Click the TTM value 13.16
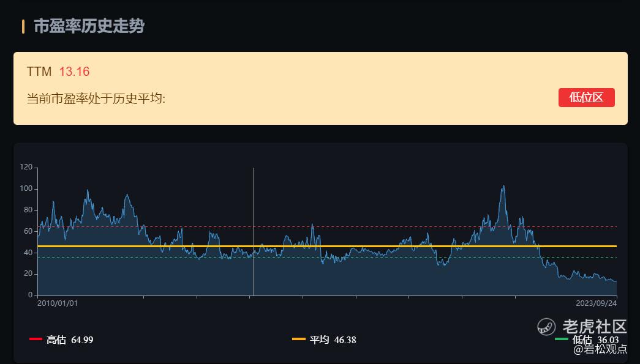 [x=74, y=72]
